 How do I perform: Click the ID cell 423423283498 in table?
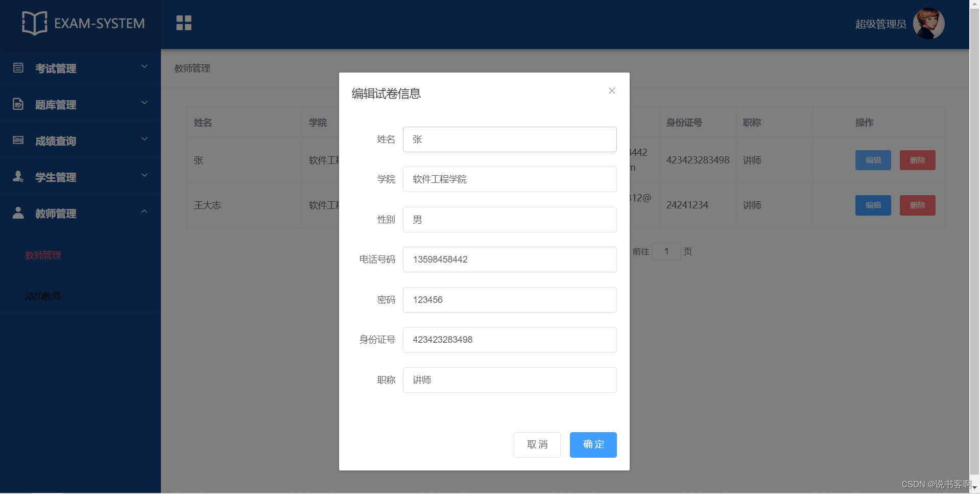tap(698, 160)
